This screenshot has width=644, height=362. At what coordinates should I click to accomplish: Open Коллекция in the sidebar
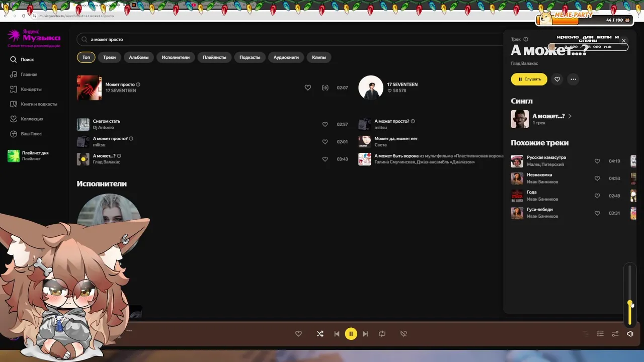[26, 119]
